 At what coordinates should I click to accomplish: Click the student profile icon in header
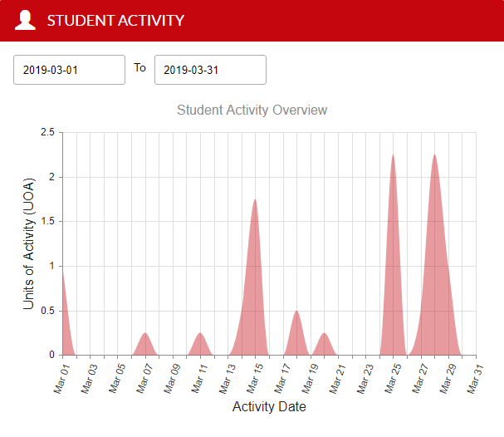(x=26, y=20)
